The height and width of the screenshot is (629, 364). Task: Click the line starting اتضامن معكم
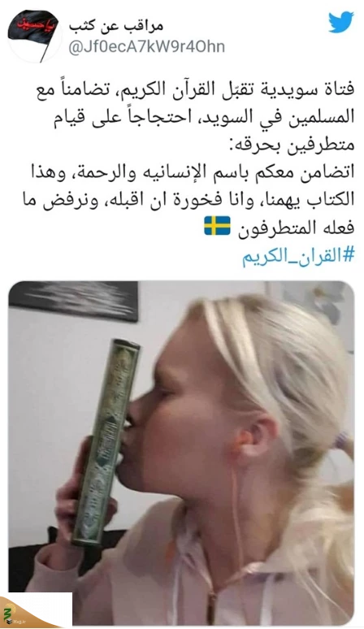point(193,171)
